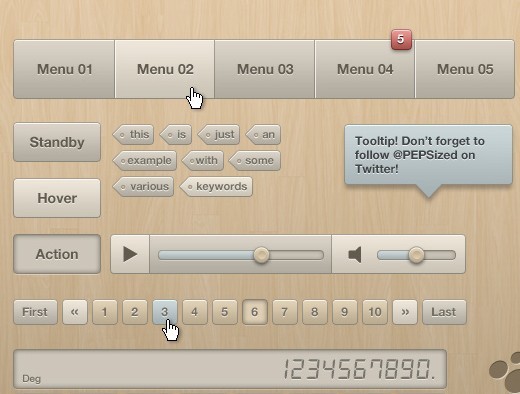This screenshot has width=520, height=394.
Task: Open Menu 02
Action: point(165,69)
